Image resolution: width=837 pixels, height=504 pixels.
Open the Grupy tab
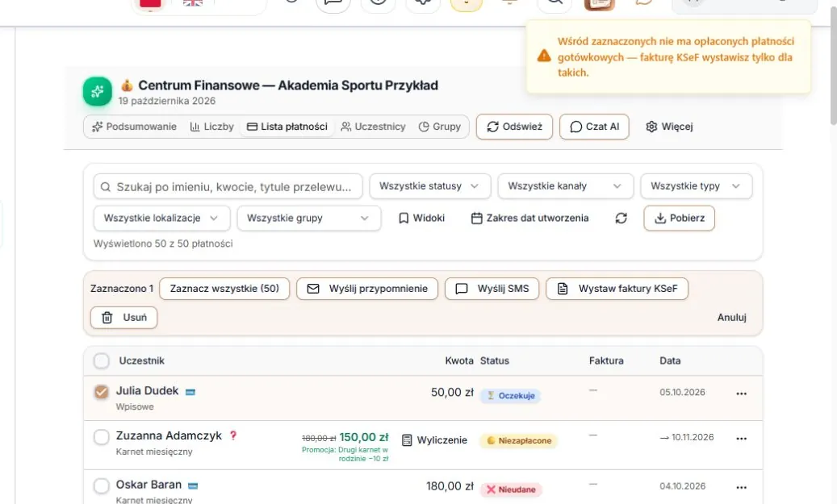click(440, 127)
